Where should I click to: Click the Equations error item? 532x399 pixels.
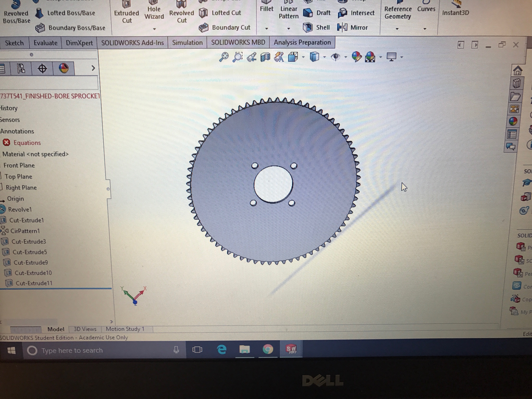pyautogui.click(x=27, y=143)
